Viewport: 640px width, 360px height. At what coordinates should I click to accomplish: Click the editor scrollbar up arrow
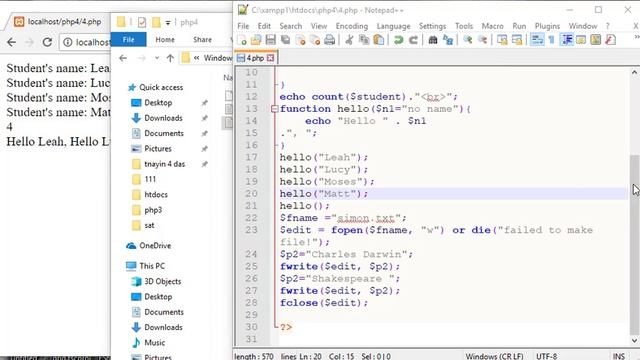[634, 72]
